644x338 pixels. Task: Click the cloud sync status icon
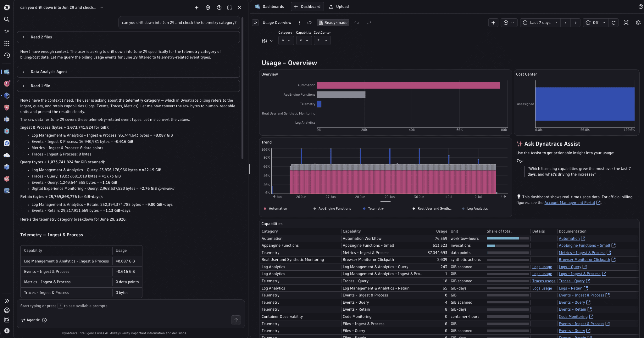point(310,23)
